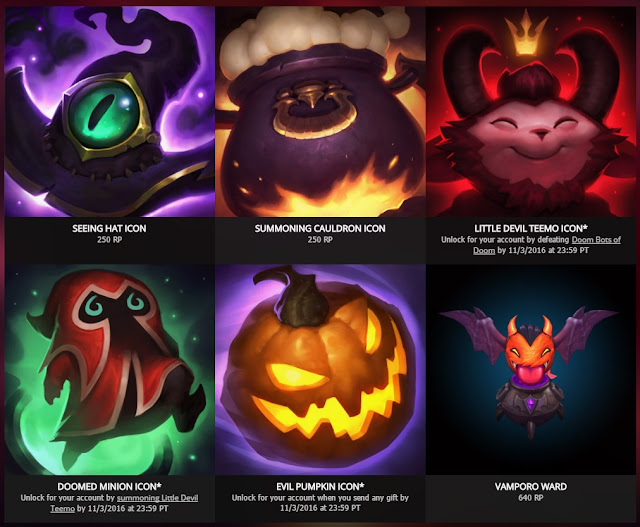Select the Little Devil Teemo icon artwork
640x527 pixels.
tap(531, 111)
